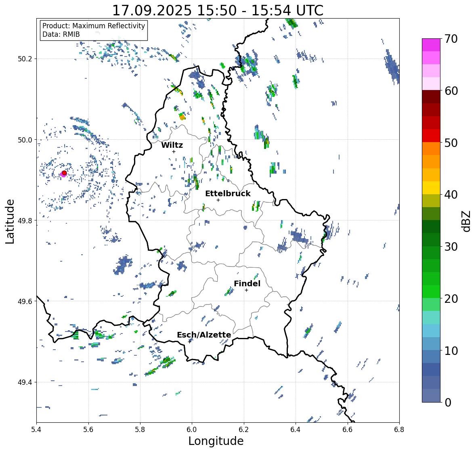The height and width of the screenshot is (451, 476).
Task: Click the Esch/Alzette station label
Action: (204, 335)
